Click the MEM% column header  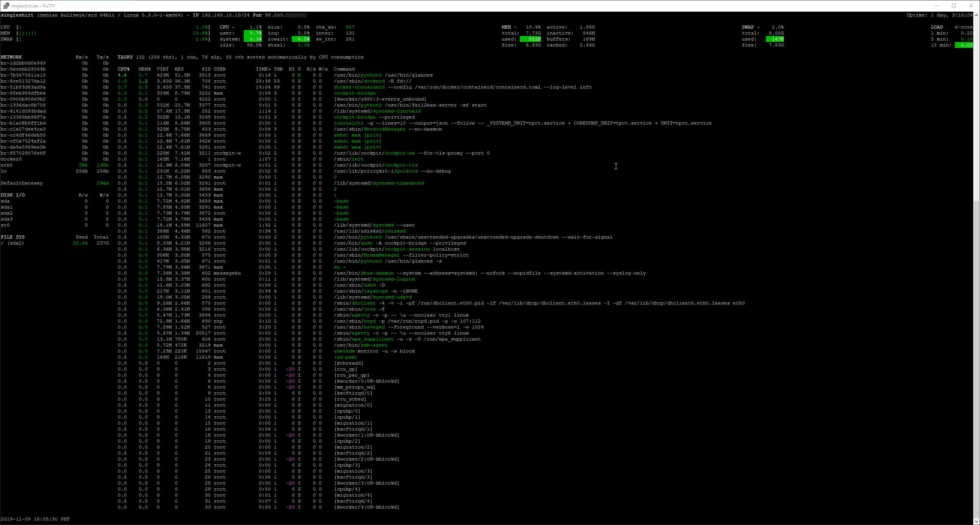click(143, 69)
